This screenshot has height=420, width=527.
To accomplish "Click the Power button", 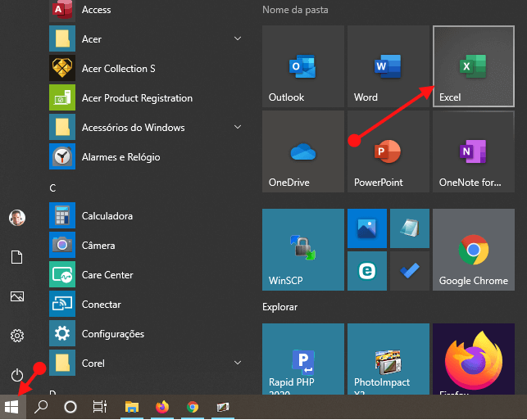I will click(17, 375).
